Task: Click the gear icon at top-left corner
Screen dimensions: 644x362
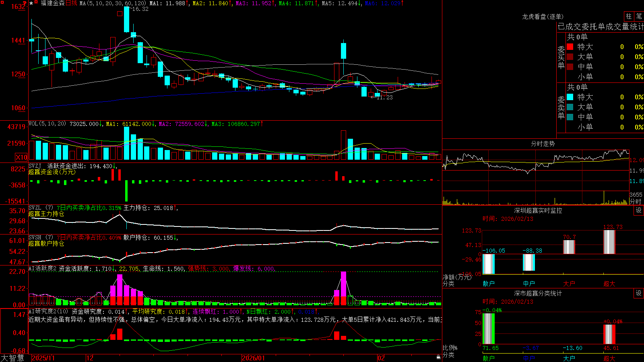Action: pyautogui.click(x=2, y=2)
